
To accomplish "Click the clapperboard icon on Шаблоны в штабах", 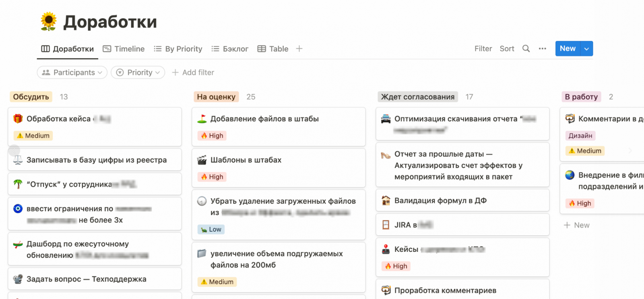I will coord(202,160).
